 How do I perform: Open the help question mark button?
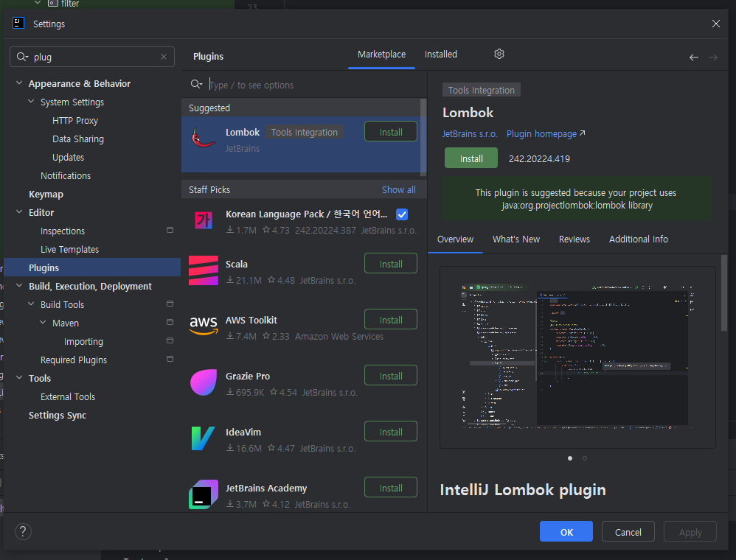(23, 531)
